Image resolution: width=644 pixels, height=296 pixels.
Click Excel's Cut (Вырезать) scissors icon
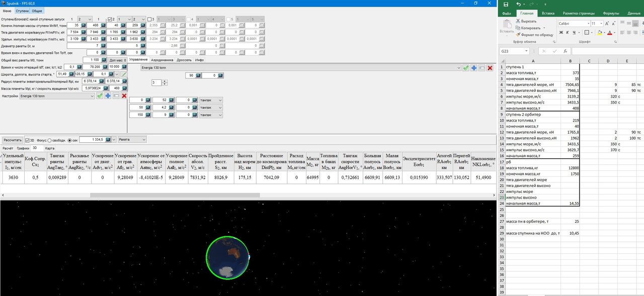[x=518, y=21]
